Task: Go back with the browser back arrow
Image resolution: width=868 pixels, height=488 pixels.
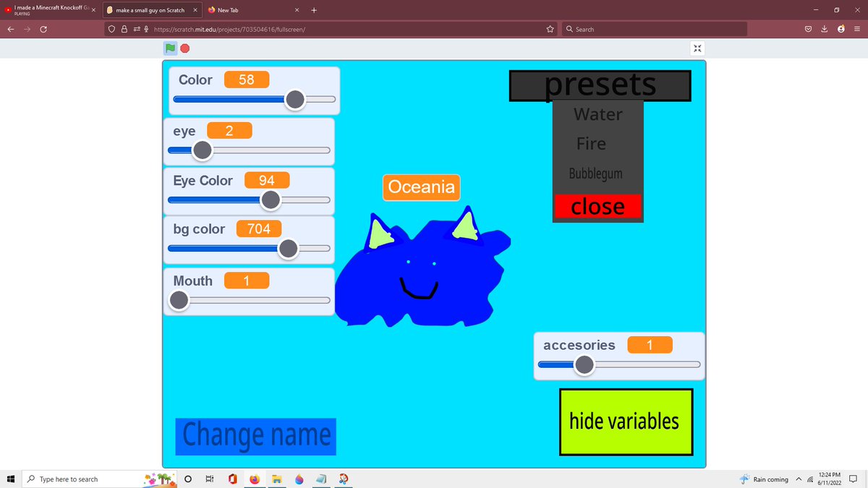Action: point(12,29)
